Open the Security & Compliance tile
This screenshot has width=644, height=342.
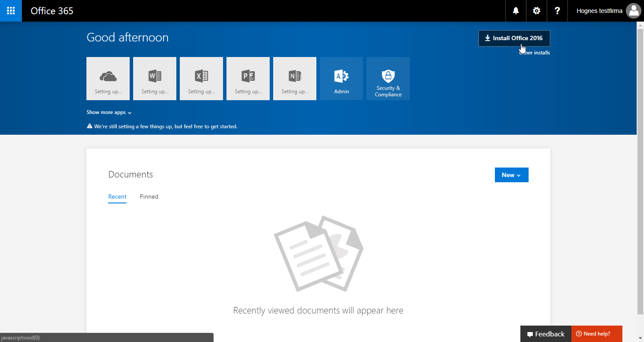(388, 79)
